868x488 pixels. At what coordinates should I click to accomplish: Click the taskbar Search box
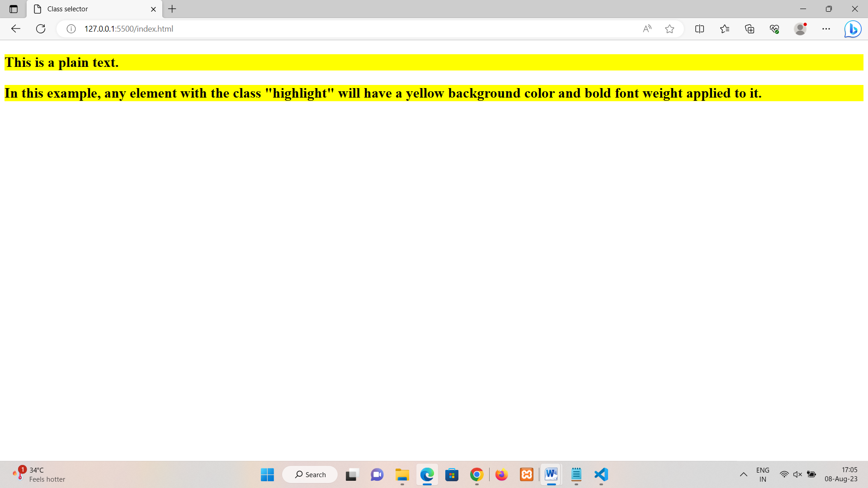310,474
